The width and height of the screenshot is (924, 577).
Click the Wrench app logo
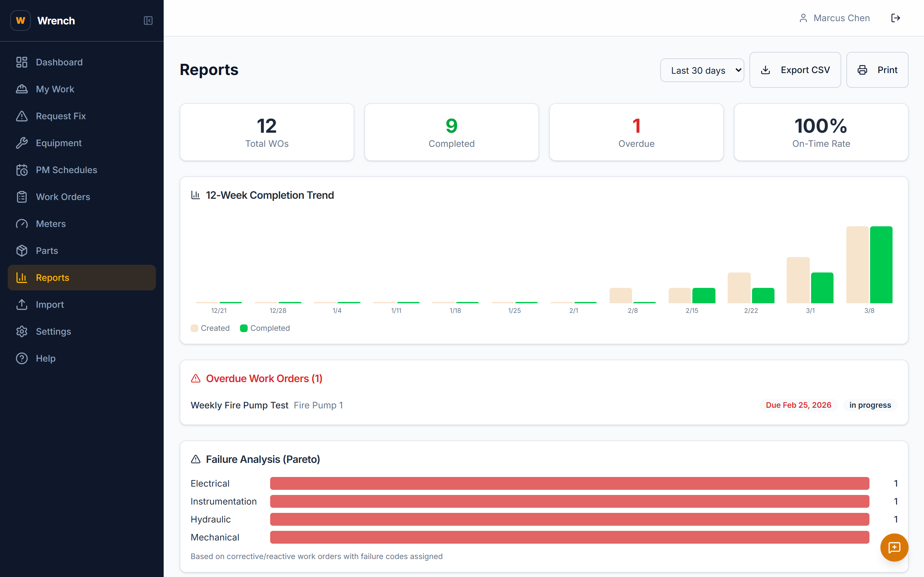coord(20,20)
